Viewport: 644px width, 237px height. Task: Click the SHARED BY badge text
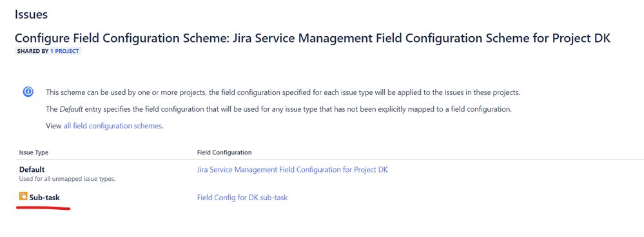pos(48,52)
